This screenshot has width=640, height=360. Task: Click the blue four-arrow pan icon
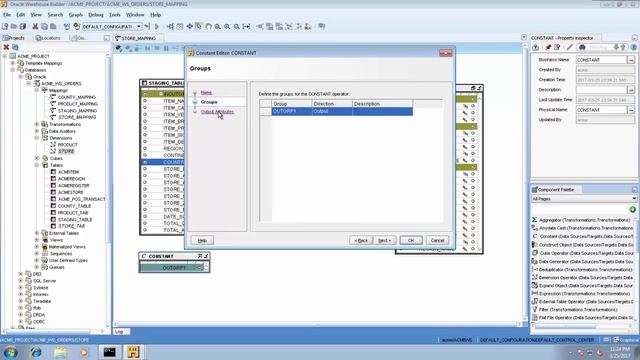tap(190, 27)
